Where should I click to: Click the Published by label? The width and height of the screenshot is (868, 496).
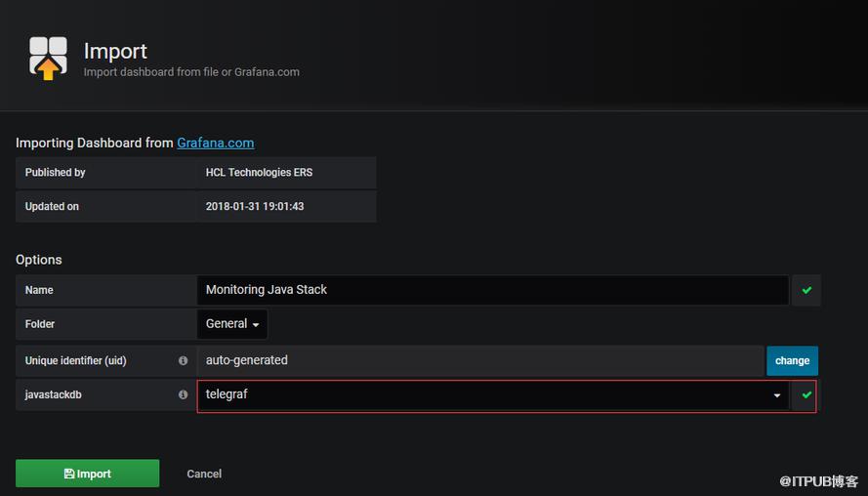point(56,172)
